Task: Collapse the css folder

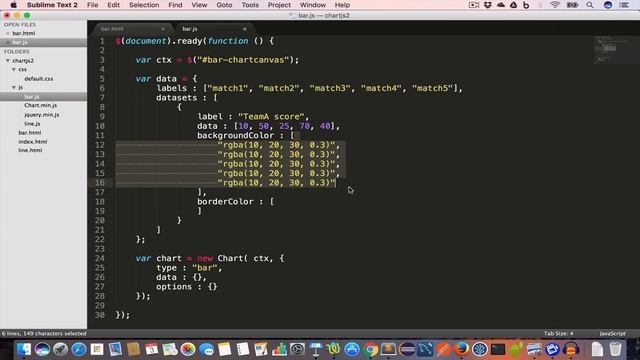Action: point(14,69)
